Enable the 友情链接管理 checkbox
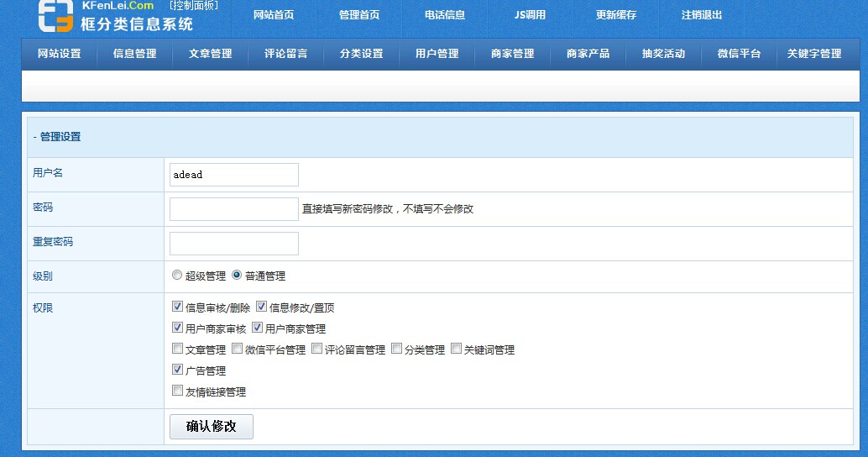 coord(177,391)
